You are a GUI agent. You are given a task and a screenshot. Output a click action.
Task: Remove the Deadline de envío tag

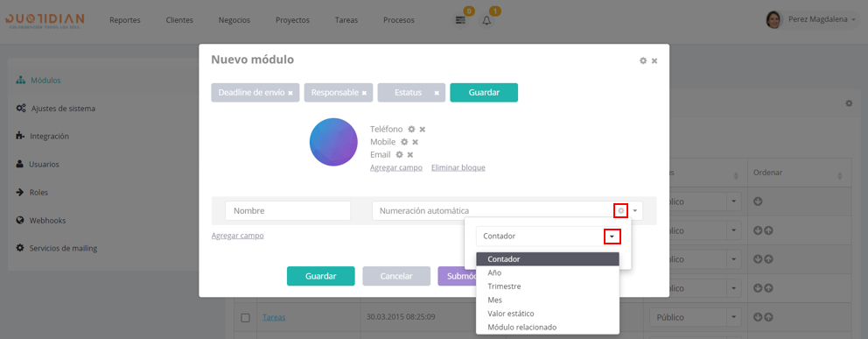[x=290, y=93]
